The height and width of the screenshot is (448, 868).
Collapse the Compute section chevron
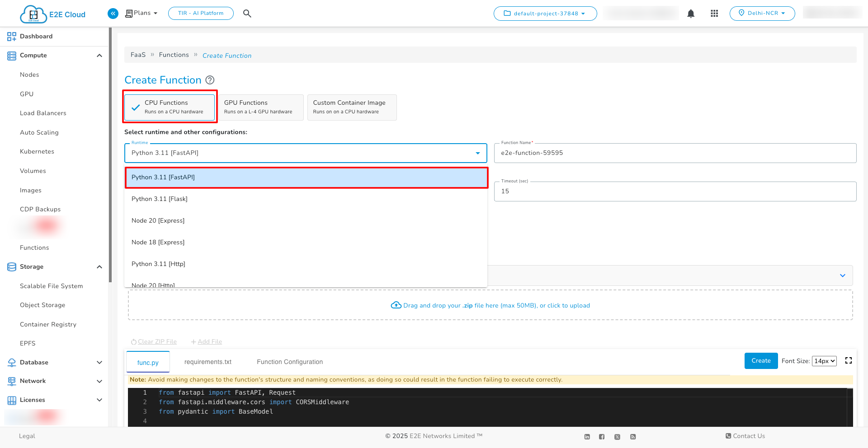pyautogui.click(x=99, y=56)
